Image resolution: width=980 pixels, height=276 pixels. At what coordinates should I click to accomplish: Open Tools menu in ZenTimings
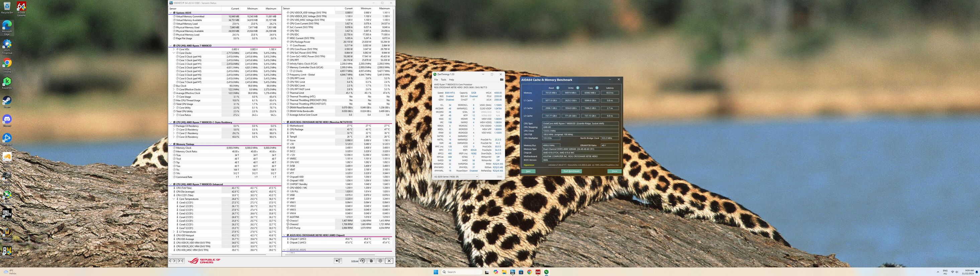[x=444, y=80]
